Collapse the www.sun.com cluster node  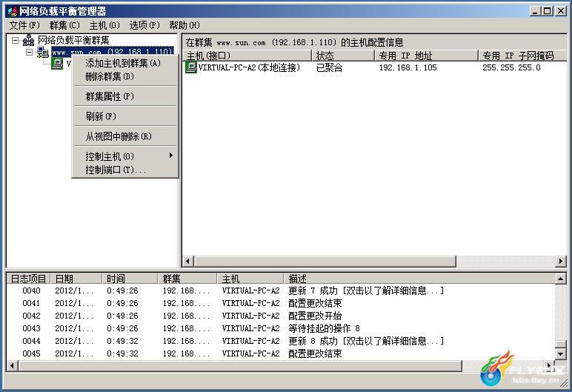(x=29, y=52)
